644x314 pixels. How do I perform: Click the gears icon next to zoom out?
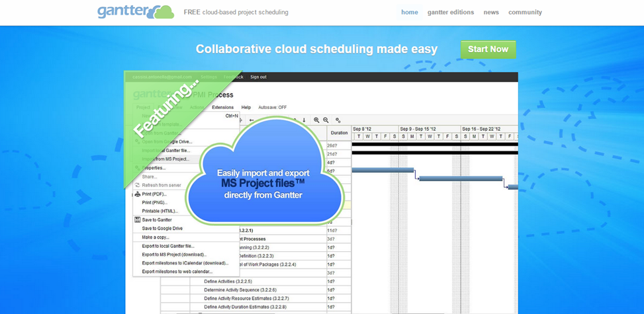338,120
